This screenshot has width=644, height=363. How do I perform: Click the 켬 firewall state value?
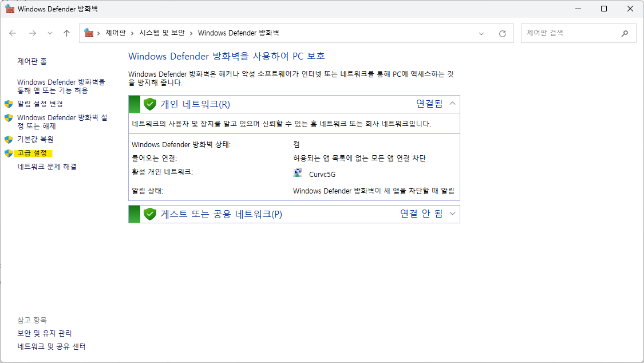coord(297,144)
